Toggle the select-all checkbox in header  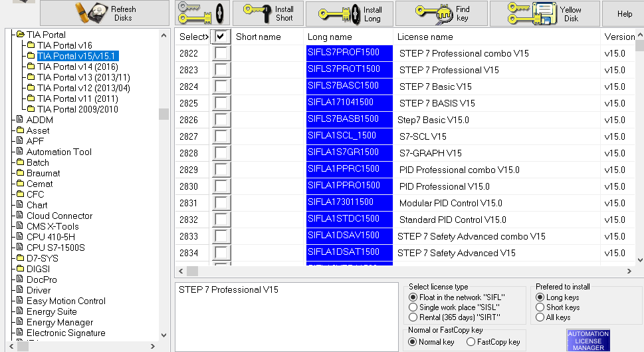[221, 37]
